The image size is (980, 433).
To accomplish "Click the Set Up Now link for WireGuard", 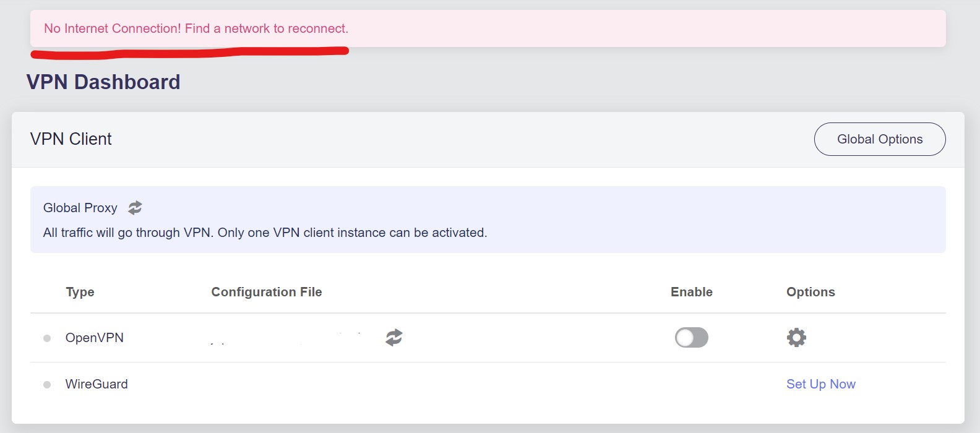I will [x=820, y=384].
